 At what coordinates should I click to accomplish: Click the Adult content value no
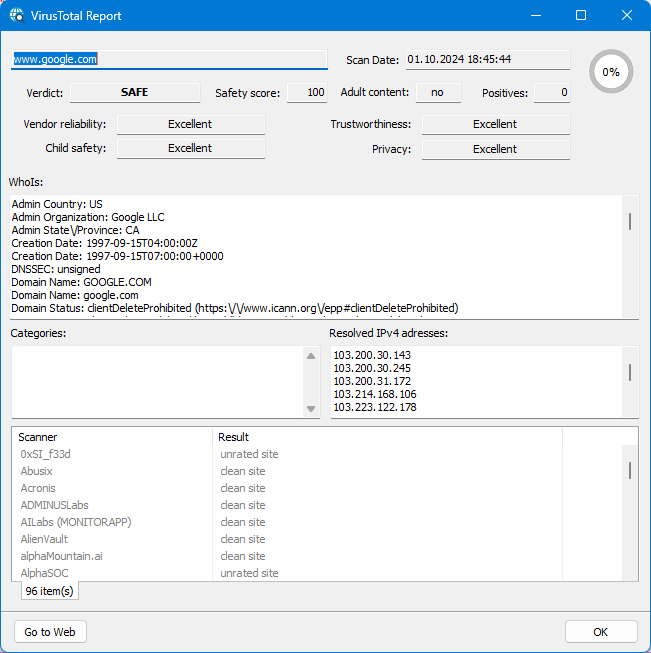(438, 92)
